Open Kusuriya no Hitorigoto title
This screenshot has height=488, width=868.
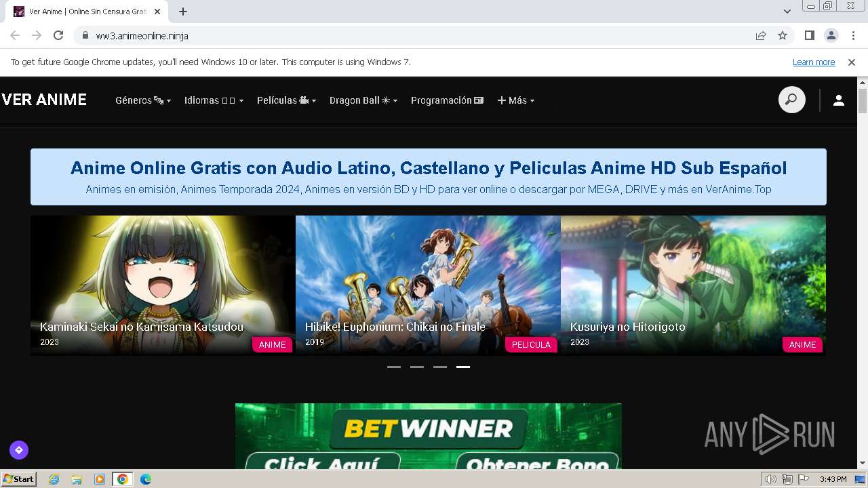(x=628, y=327)
